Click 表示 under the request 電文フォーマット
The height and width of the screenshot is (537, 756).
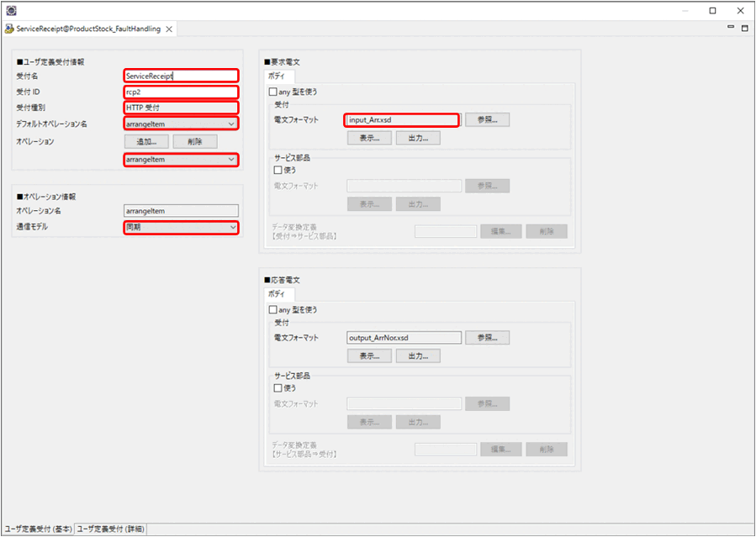click(368, 137)
